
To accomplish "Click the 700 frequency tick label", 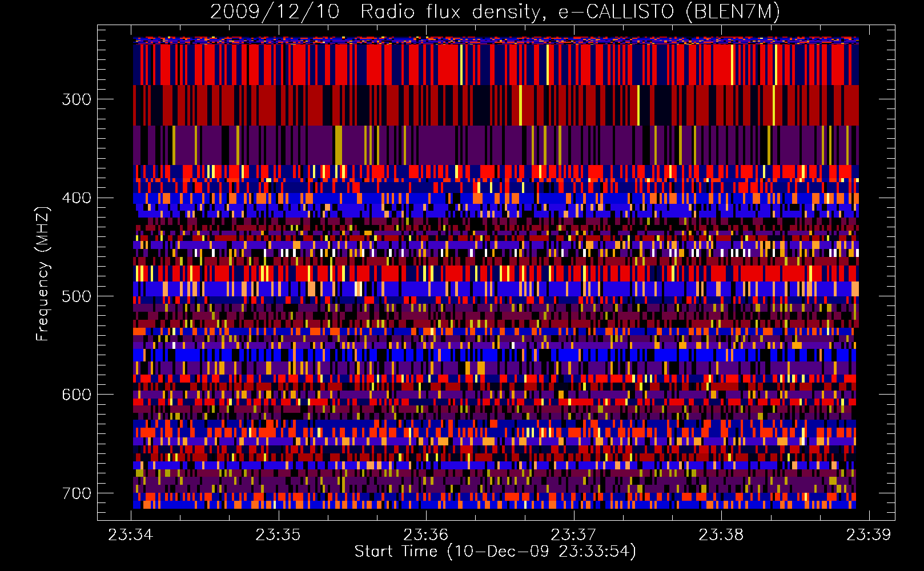I will [77, 493].
